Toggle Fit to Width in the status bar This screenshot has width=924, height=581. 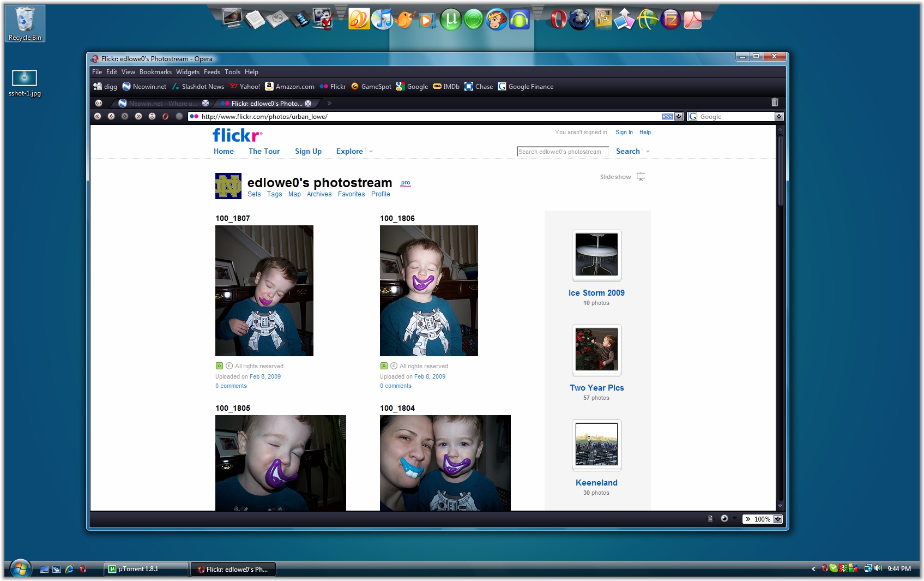coord(710,519)
